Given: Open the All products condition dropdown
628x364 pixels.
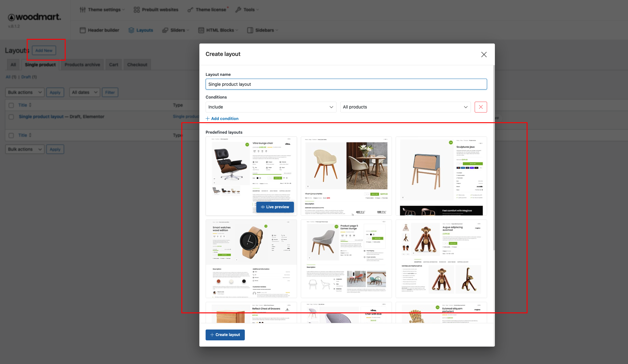Looking at the screenshot, I should point(406,107).
